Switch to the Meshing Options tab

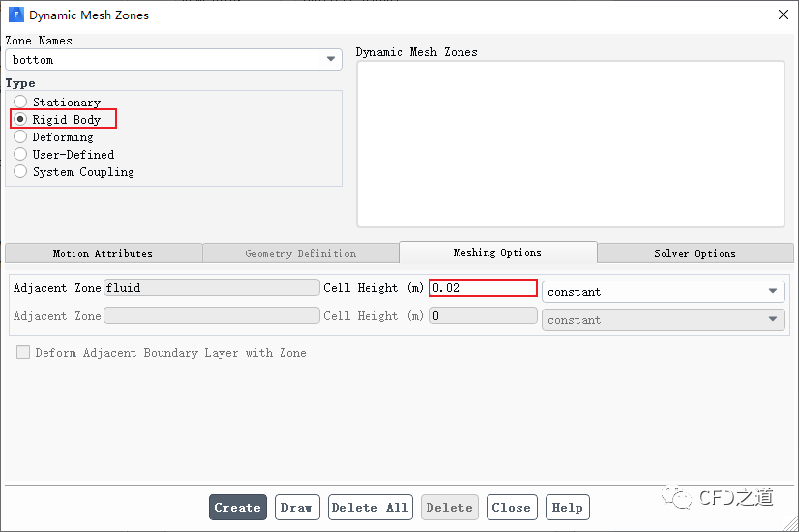coord(498,252)
